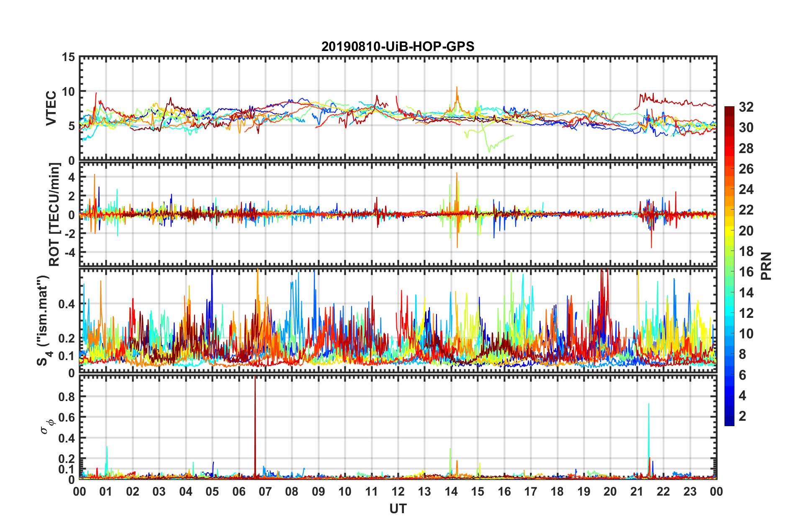
Task: Click the 21 hour tick on the UT axis
Action: click(637, 491)
